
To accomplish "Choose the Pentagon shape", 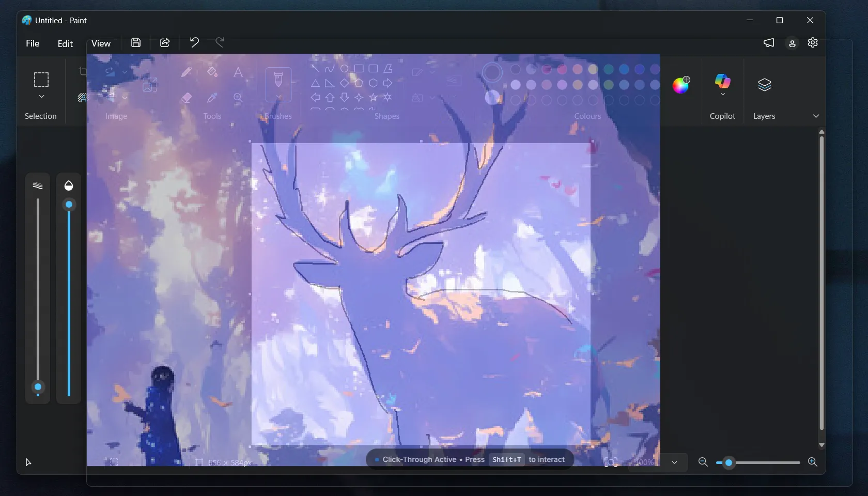I will tap(359, 83).
